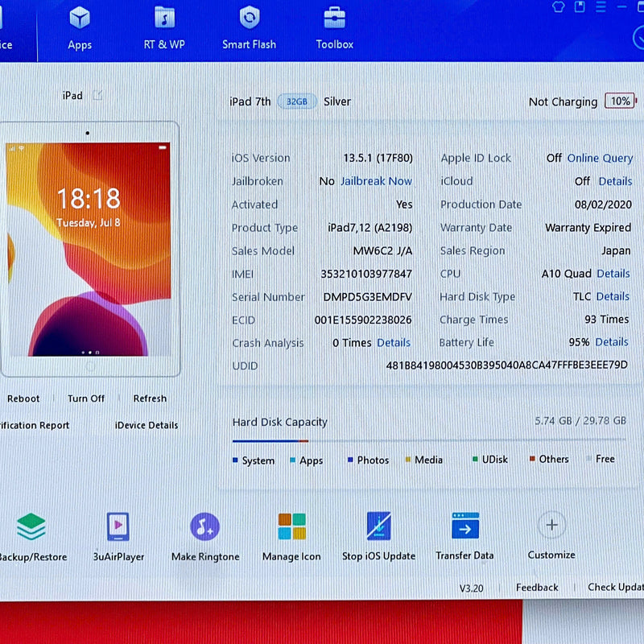Image resolution: width=644 pixels, height=644 pixels.
Task: Click the Customize plus icon
Action: [x=551, y=526]
